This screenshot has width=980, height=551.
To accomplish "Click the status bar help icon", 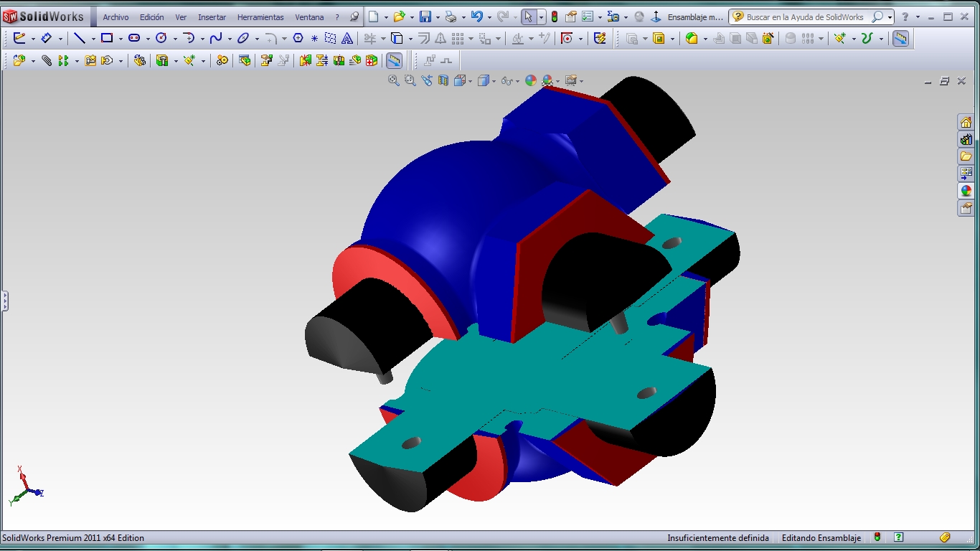I will click(x=898, y=537).
